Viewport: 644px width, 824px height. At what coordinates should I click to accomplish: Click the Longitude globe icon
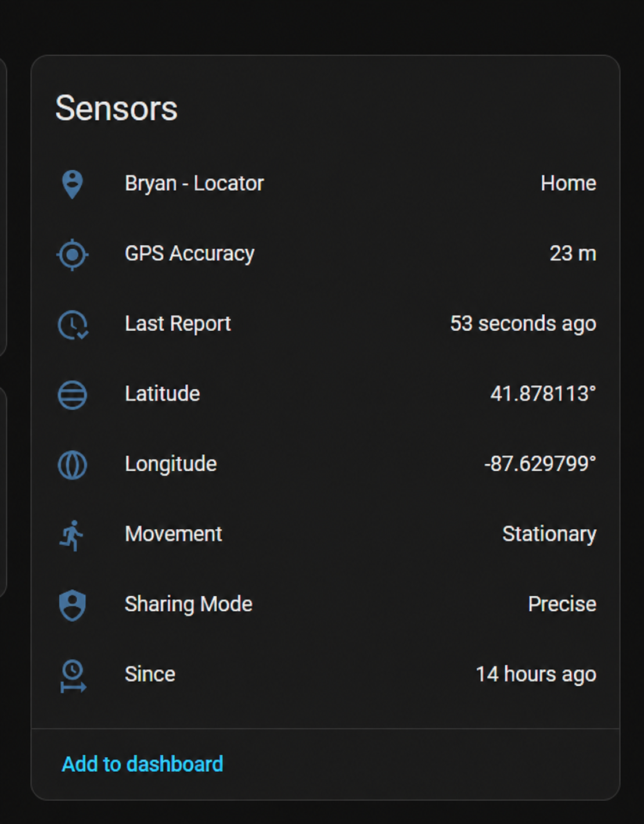tap(72, 465)
